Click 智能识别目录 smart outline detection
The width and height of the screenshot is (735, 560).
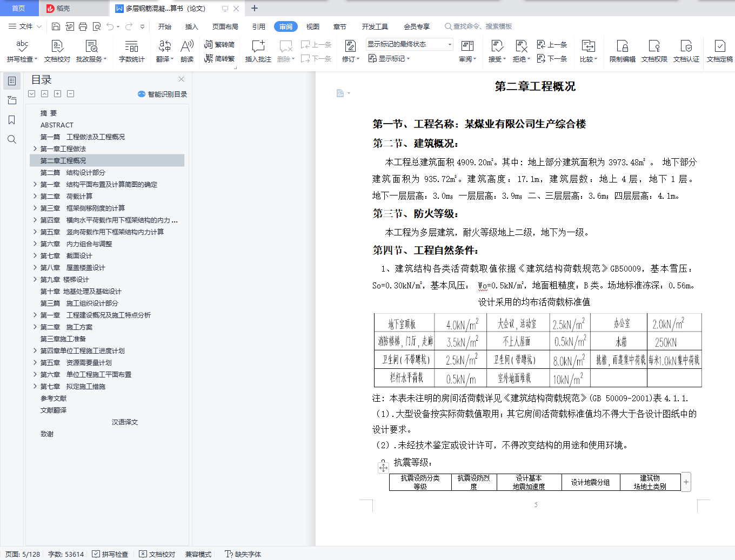(163, 94)
